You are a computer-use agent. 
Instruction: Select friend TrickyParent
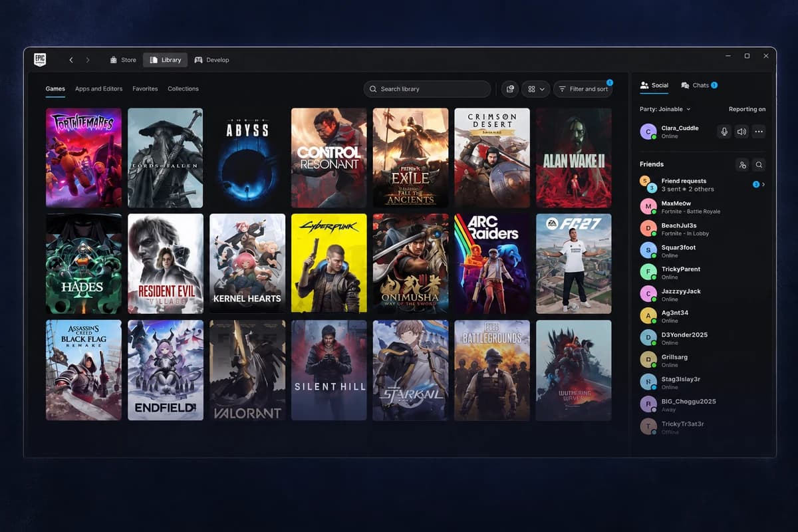tap(702, 273)
